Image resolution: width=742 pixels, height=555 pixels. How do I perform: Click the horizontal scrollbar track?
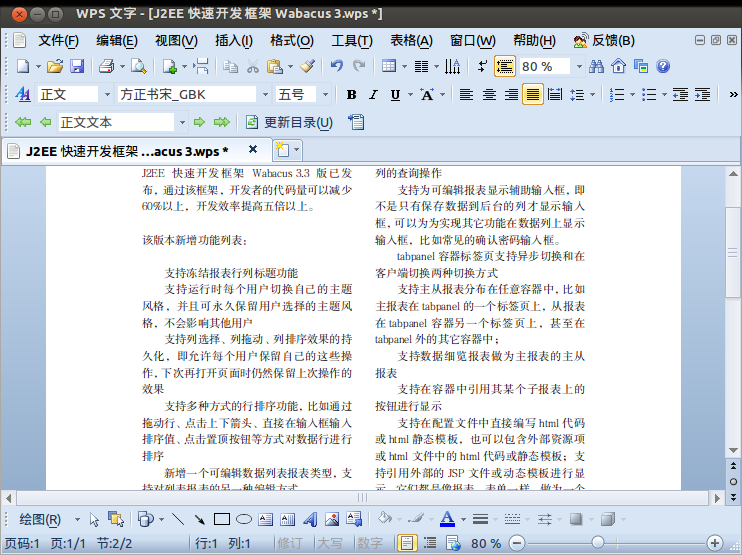tap(362, 498)
